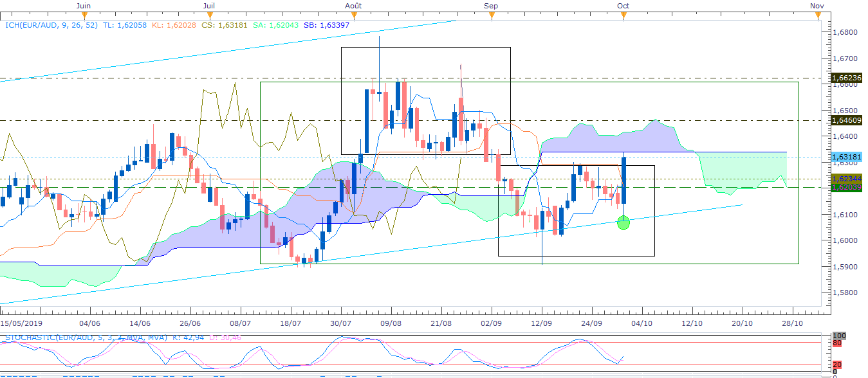The width and height of the screenshot is (868, 378).
Task: Click the orange marker under Nov
Action: tap(817, 15)
